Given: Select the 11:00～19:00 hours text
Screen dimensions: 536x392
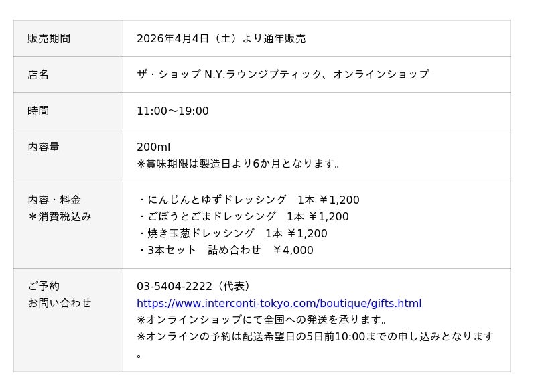Looking at the screenshot, I should coord(172,111).
